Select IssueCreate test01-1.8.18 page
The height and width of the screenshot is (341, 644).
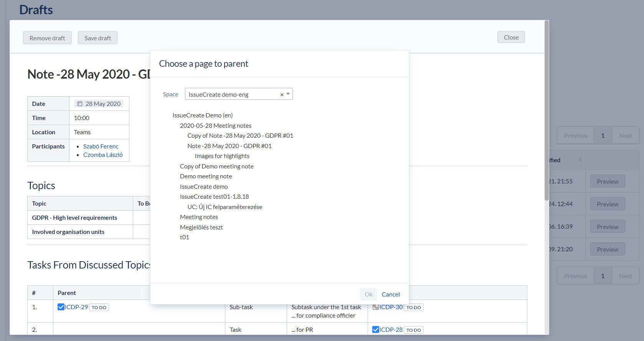pos(215,196)
